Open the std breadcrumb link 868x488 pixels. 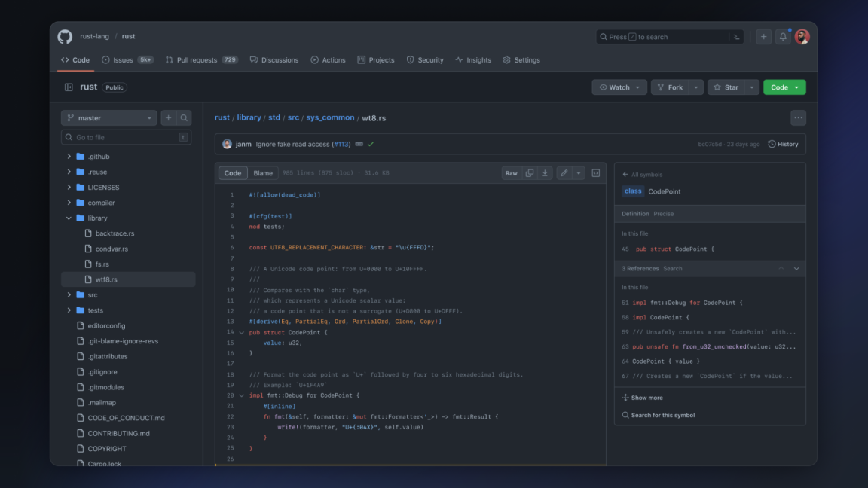pyautogui.click(x=274, y=117)
